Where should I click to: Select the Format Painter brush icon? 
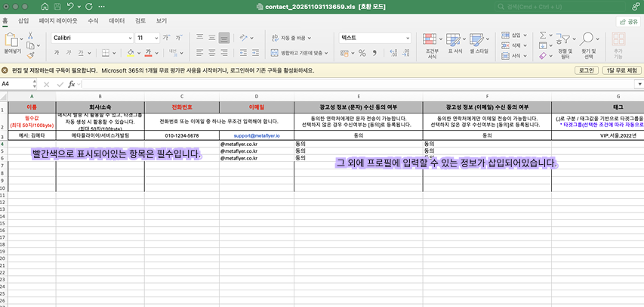pos(32,54)
